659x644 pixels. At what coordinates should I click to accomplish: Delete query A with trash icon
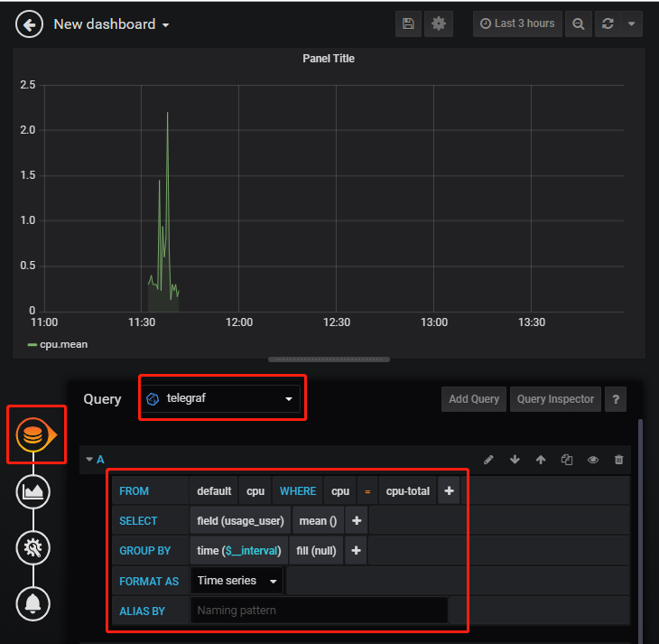pyautogui.click(x=618, y=460)
